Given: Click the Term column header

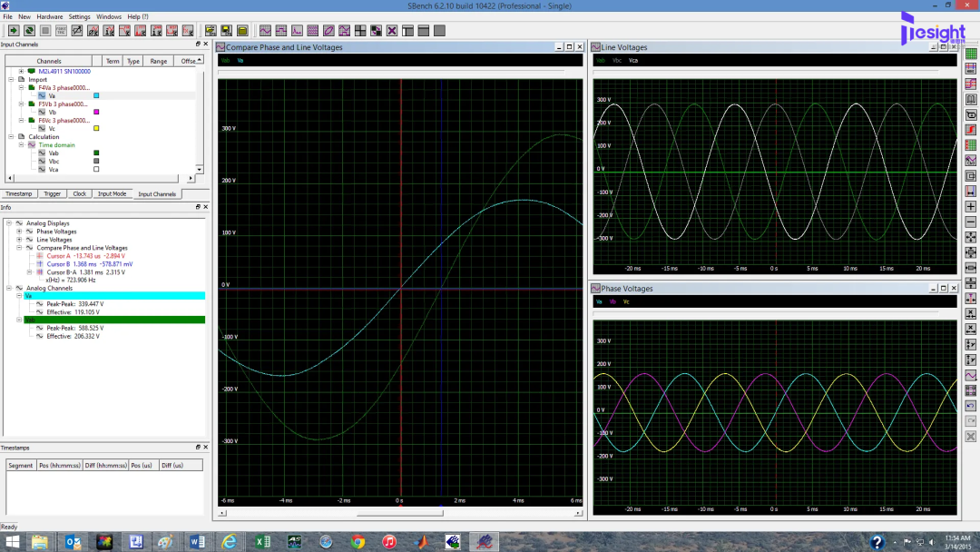Looking at the screenshot, I should [x=113, y=61].
